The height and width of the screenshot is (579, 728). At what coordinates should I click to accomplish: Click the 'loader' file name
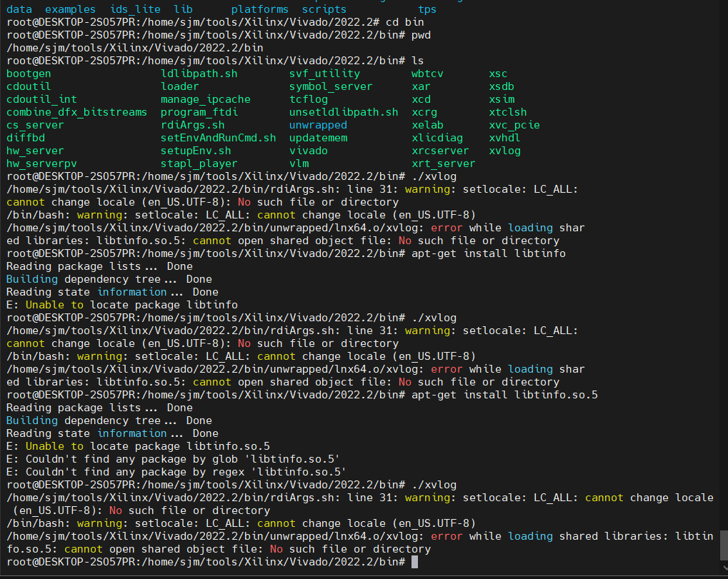[x=180, y=87]
